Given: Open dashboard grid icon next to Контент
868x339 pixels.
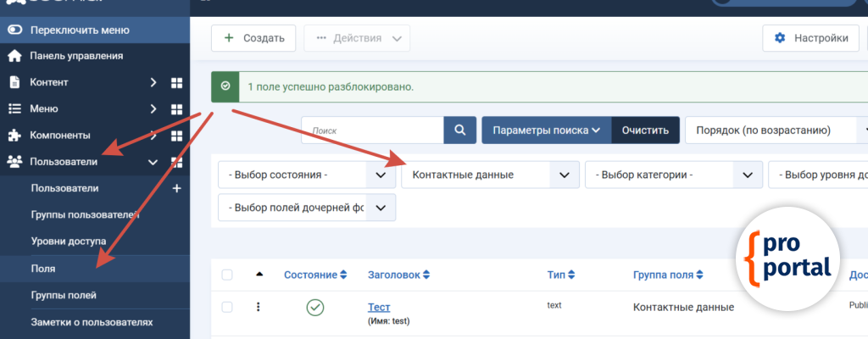Looking at the screenshot, I should [x=177, y=83].
